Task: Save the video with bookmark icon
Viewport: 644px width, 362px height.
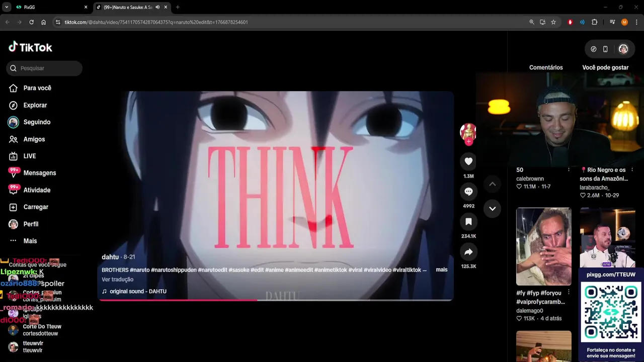Action: tap(468, 222)
